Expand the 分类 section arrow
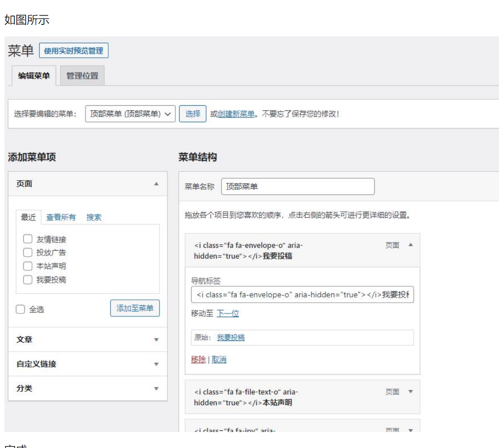This screenshot has height=448, width=499. pos(156,389)
